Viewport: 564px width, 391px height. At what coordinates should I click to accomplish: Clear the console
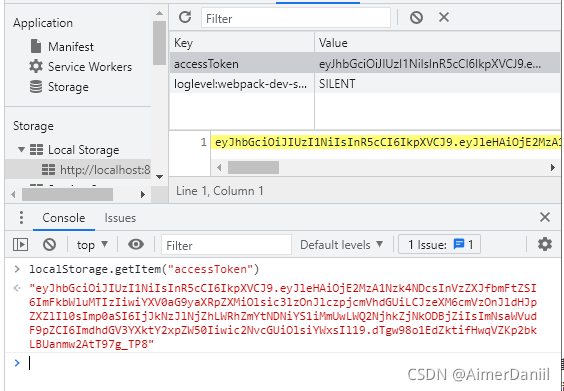[x=49, y=245]
